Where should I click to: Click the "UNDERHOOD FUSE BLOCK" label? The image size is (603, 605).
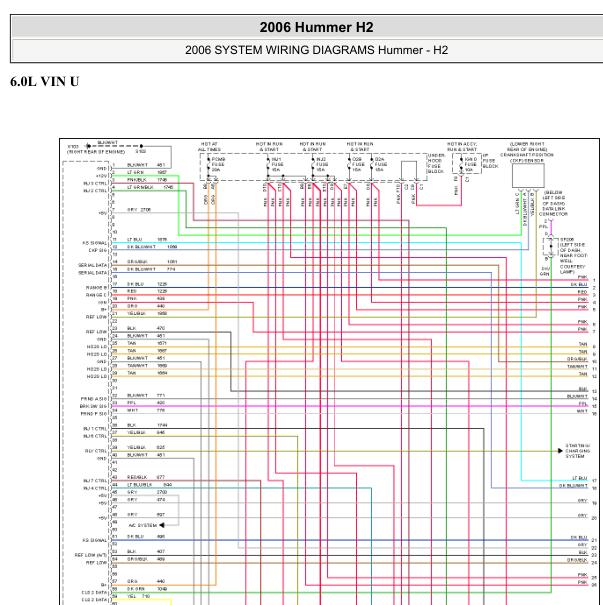436,163
